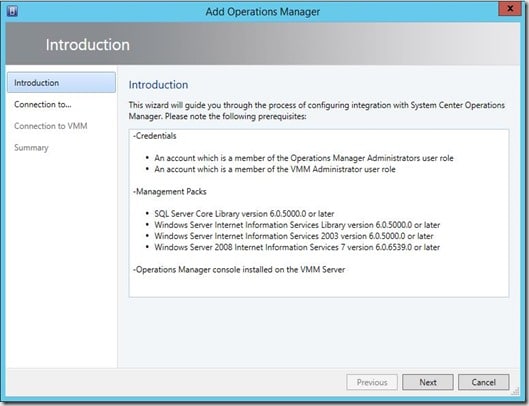Viewport: 529px width, 406px height.
Task: Click Internet Information Services Library version line
Action: pyautogui.click(x=297, y=225)
